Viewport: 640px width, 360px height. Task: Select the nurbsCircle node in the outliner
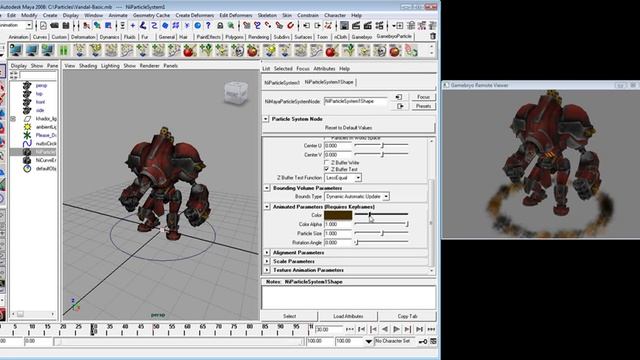pyautogui.click(x=46, y=144)
